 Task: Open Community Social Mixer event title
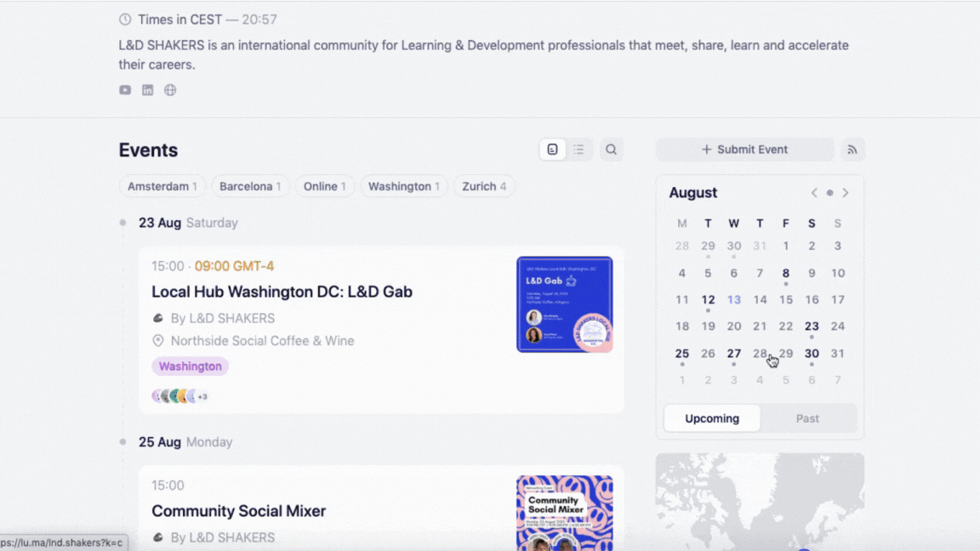239,511
